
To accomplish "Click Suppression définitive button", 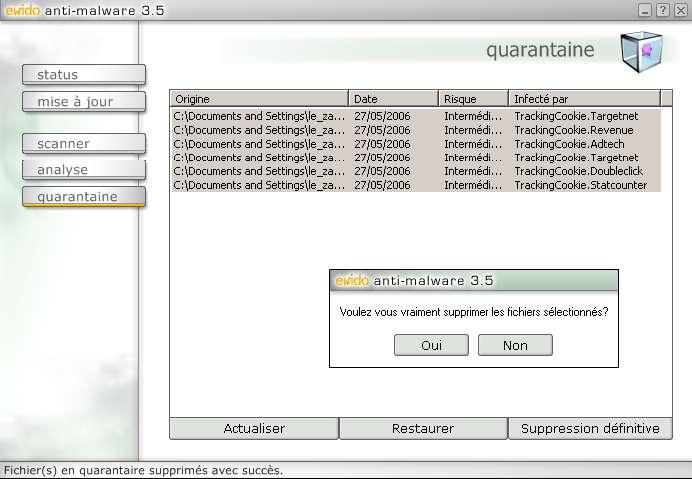I will click(590, 428).
